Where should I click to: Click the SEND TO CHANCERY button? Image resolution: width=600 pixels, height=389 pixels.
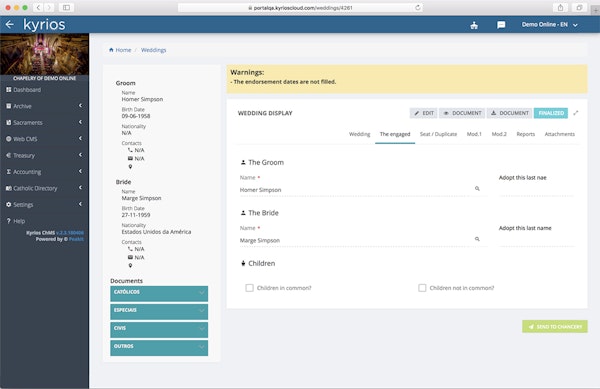pos(555,327)
